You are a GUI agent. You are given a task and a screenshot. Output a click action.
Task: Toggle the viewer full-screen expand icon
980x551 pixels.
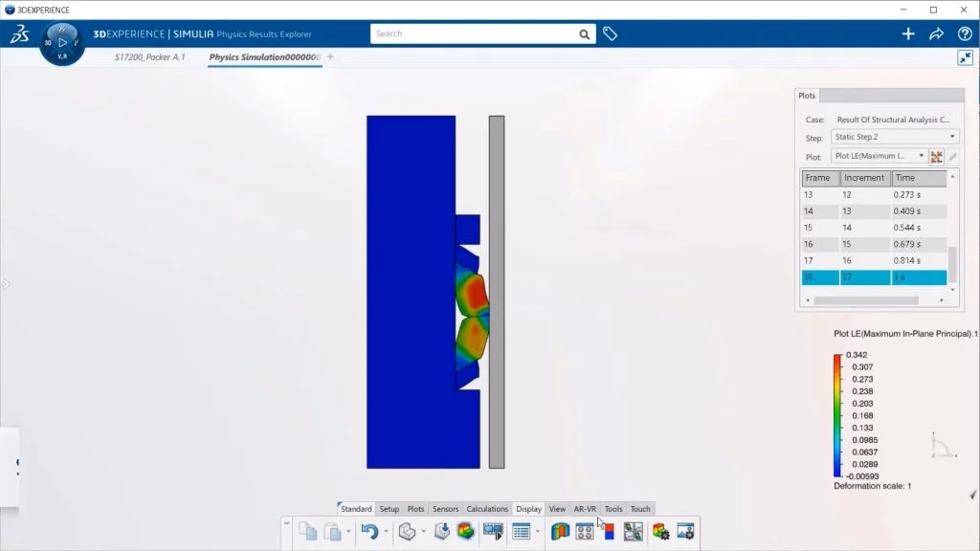pos(965,57)
